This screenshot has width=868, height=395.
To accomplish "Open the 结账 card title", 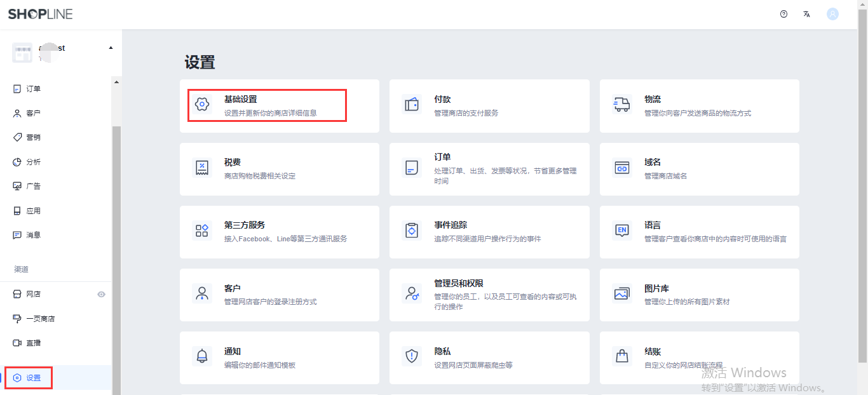I will 653,351.
